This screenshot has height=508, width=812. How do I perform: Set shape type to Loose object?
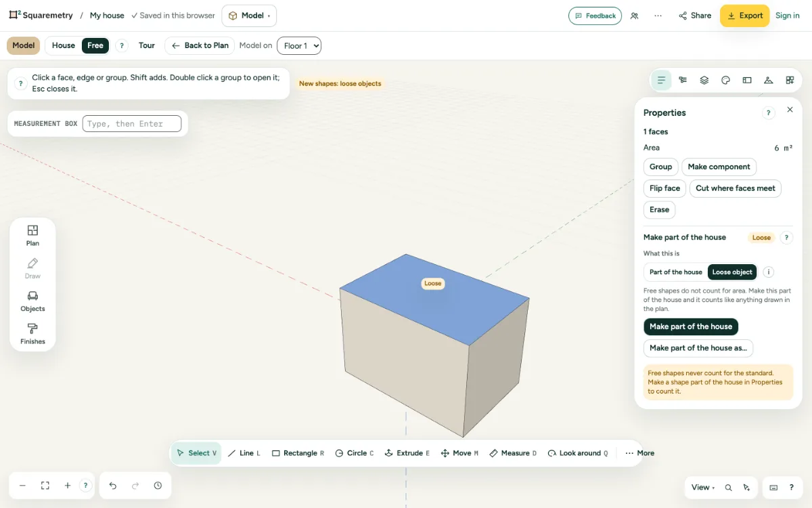732,272
